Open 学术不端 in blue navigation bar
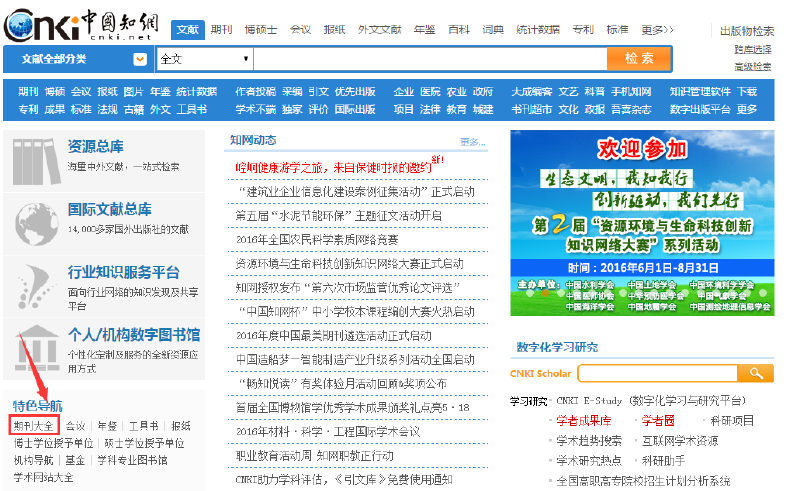 255,109
